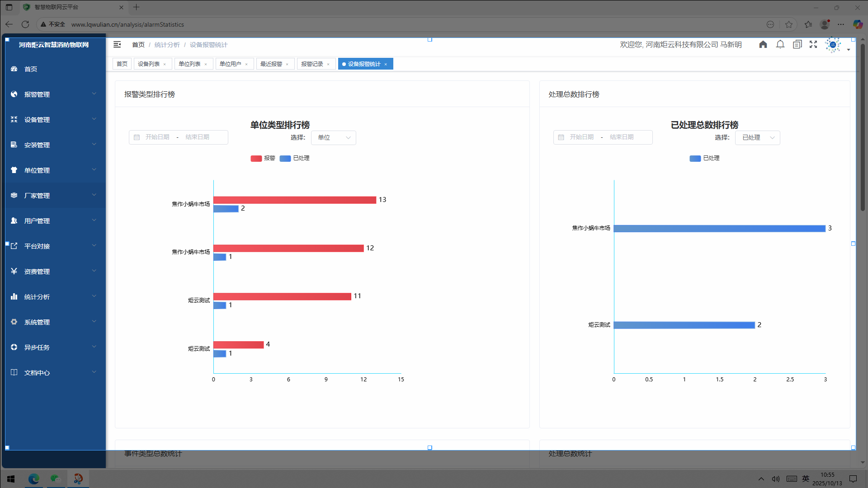This screenshot has width=868, height=488.
Task: Open WeChat from the Windows taskbar
Action: click(56, 479)
